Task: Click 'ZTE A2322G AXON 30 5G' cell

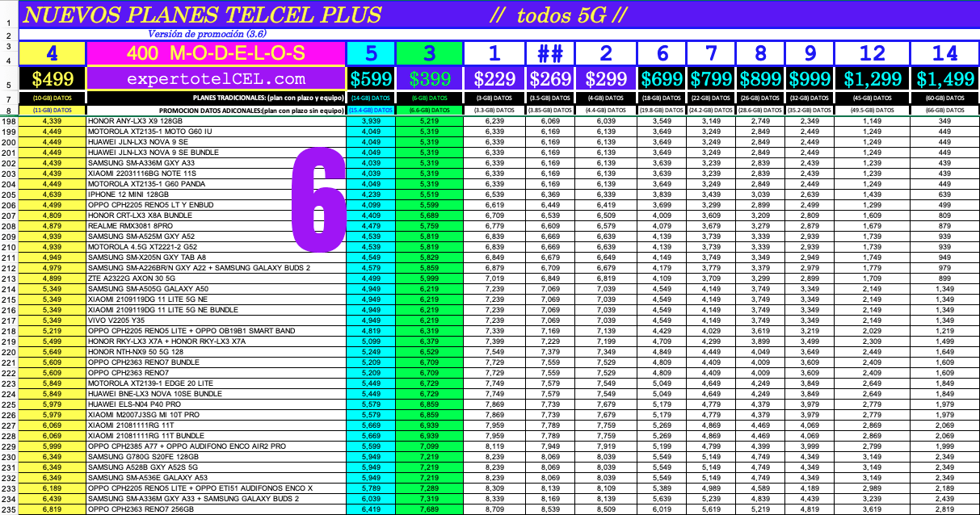Action: coord(216,278)
